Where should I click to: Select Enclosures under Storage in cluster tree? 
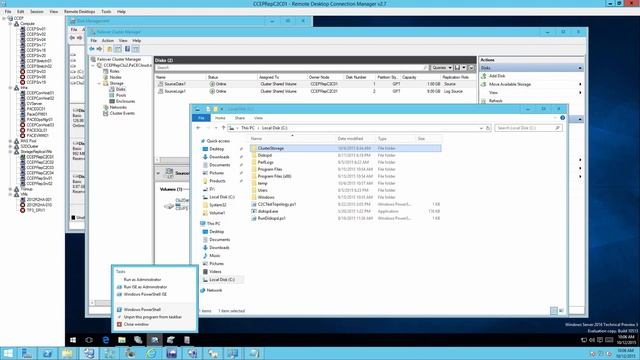coord(125,101)
